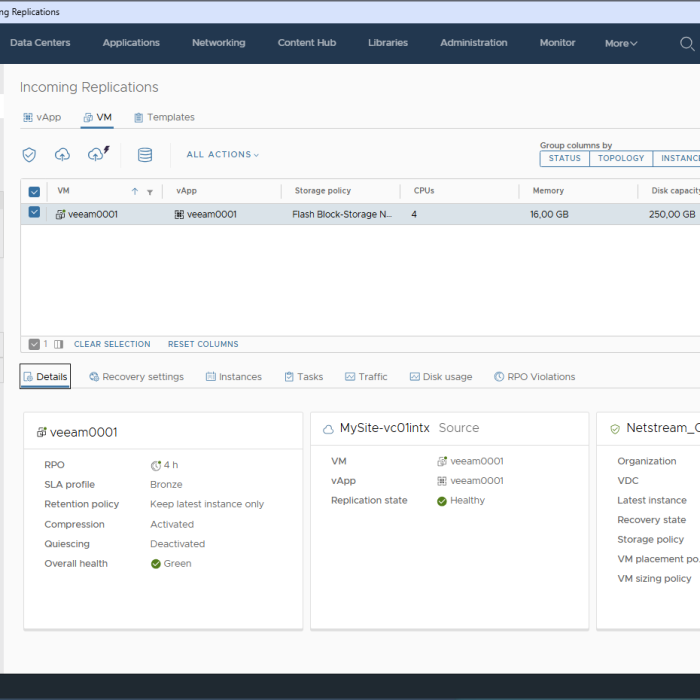This screenshot has width=700, height=700.
Task: Uncheck the veeam0001 row checkbox
Action: (x=34, y=212)
